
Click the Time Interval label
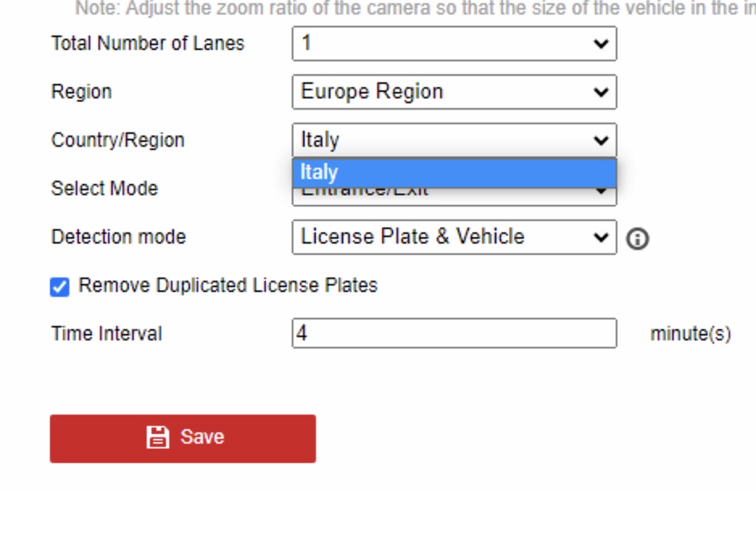[106, 334]
